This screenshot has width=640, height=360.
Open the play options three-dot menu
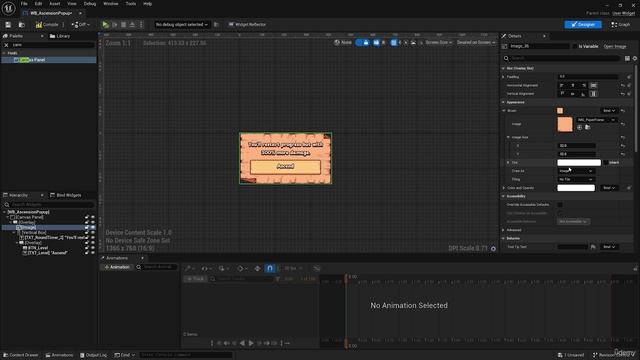tap(141, 25)
